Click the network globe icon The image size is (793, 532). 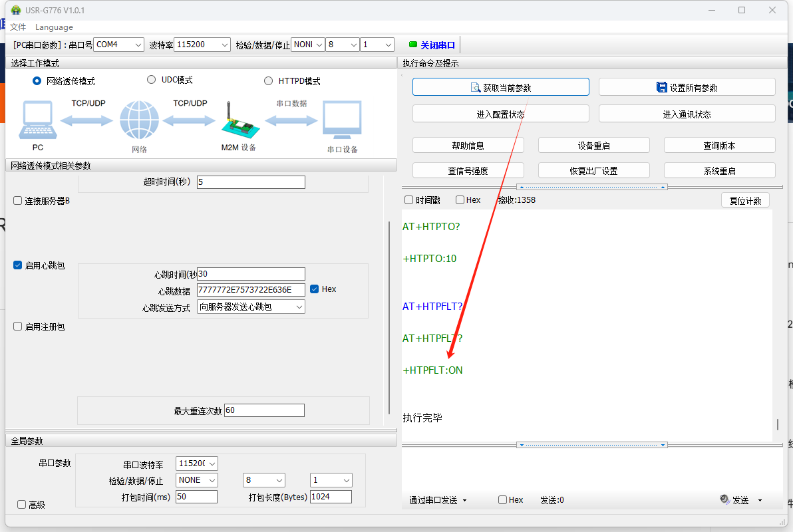139,121
